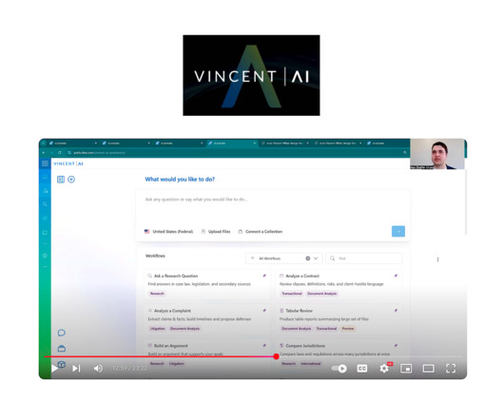Select the third browser tab in video
The width and height of the screenshot is (504, 420).
(179, 143)
